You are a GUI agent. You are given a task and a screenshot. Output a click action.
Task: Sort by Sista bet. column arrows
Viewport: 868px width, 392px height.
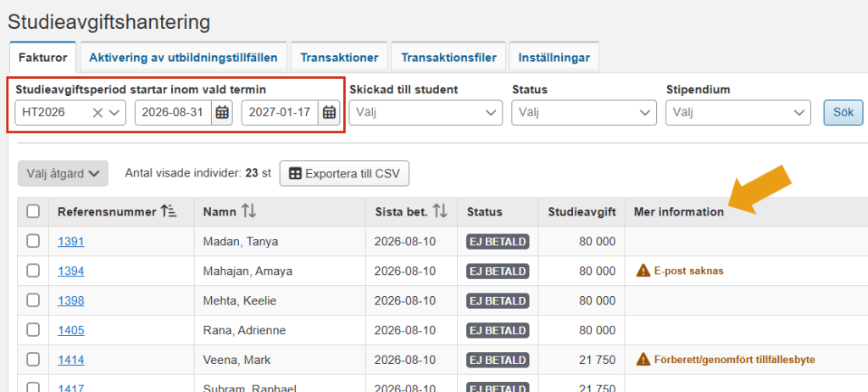click(x=440, y=211)
